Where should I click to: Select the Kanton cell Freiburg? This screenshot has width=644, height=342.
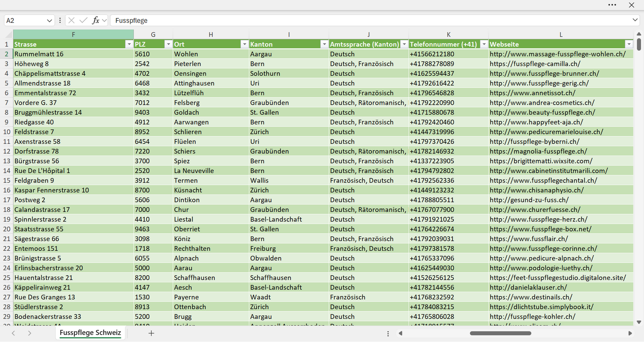[x=289, y=248]
